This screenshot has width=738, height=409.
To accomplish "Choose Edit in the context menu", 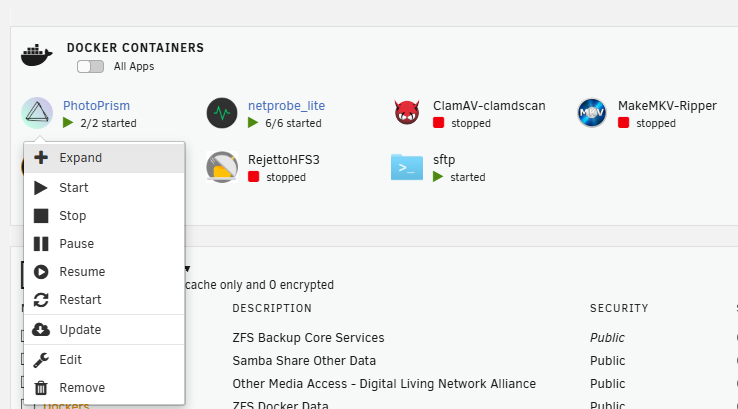I will tap(104, 360).
